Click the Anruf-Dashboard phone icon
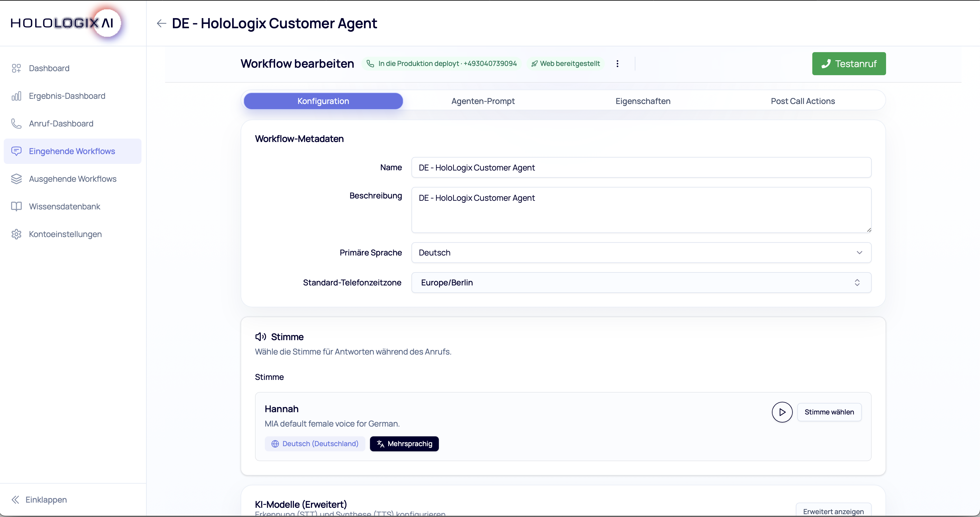 tap(16, 124)
